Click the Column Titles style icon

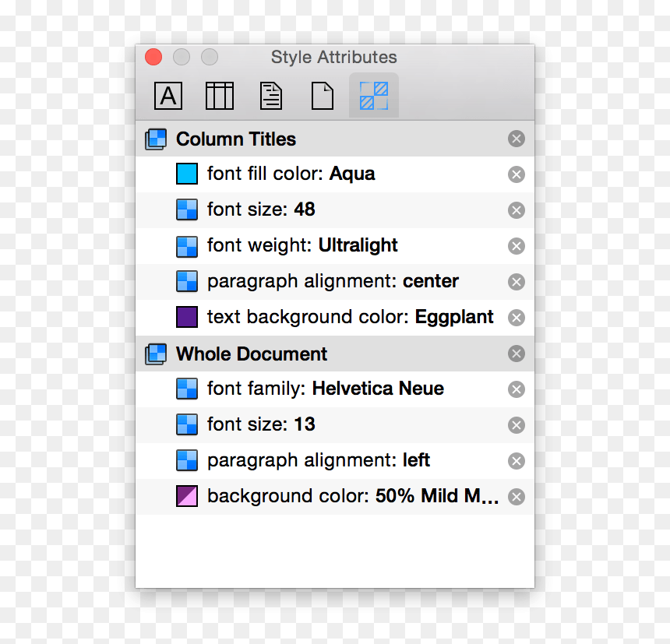[x=156, y=139]
